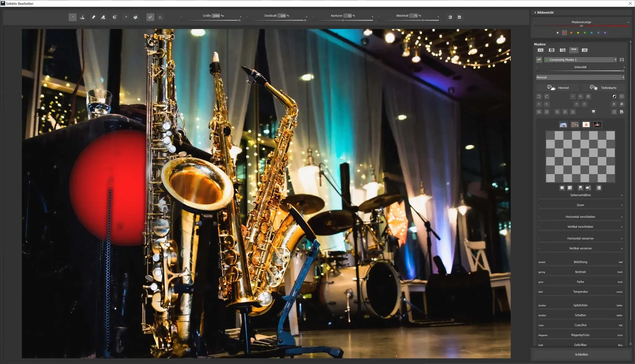Select the cyan mask color dot
The height and width of the screenshot is (364, 635).
point(592,33)
